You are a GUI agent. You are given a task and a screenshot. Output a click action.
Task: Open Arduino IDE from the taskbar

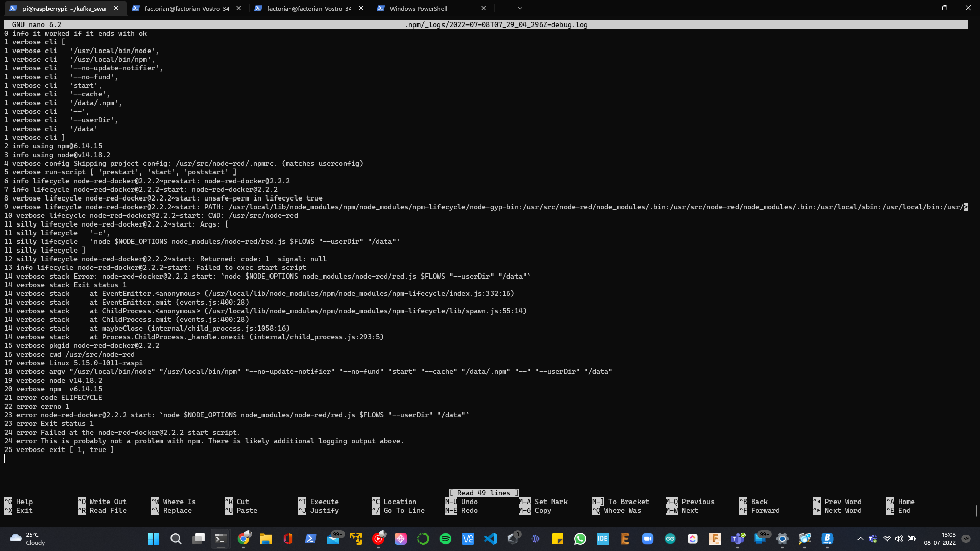(x=670, y=539)
